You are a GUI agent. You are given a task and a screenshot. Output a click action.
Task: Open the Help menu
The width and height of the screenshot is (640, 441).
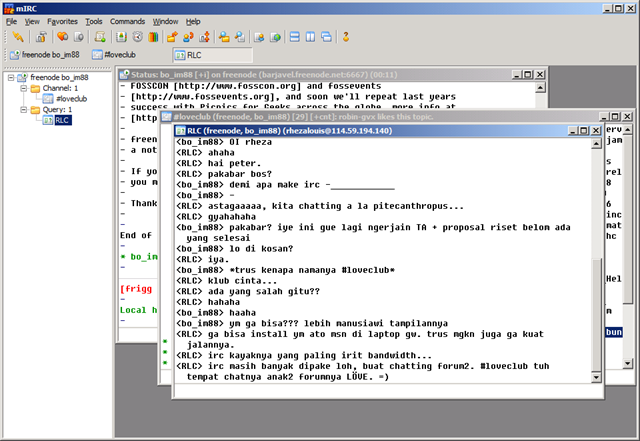tap(193, 22)
